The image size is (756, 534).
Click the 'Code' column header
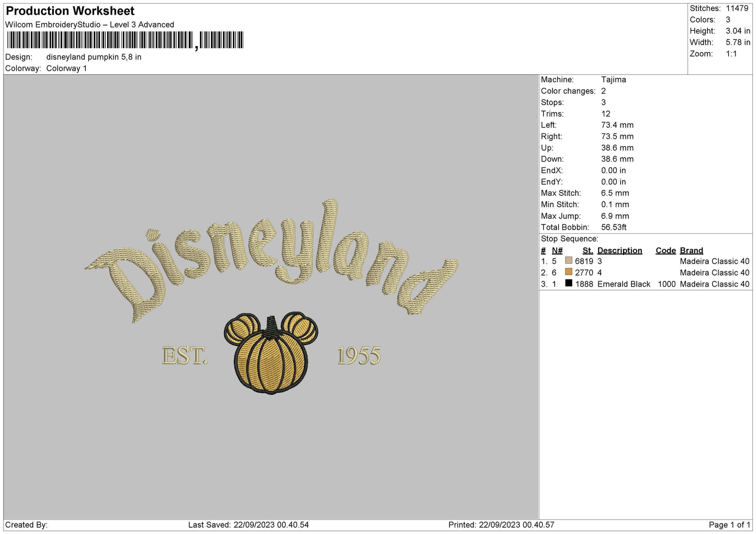[665, 251]
